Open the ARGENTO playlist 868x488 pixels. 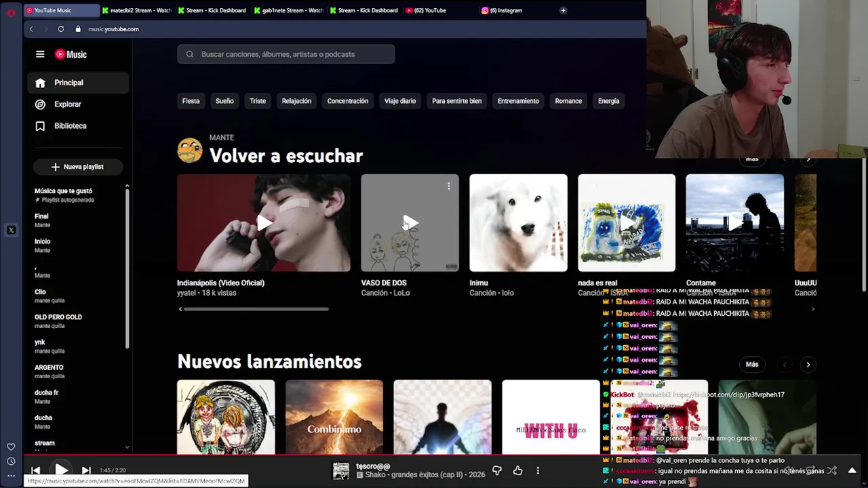(77, 371)
